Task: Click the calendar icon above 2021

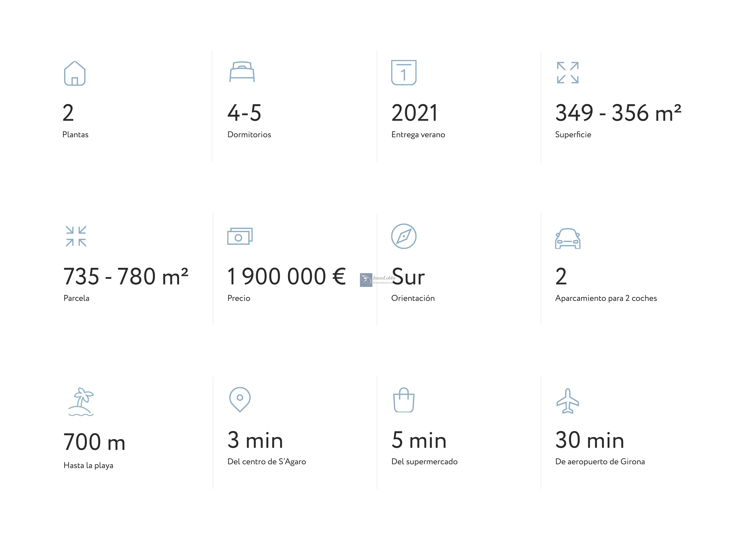Action: [x=404, y=72]
